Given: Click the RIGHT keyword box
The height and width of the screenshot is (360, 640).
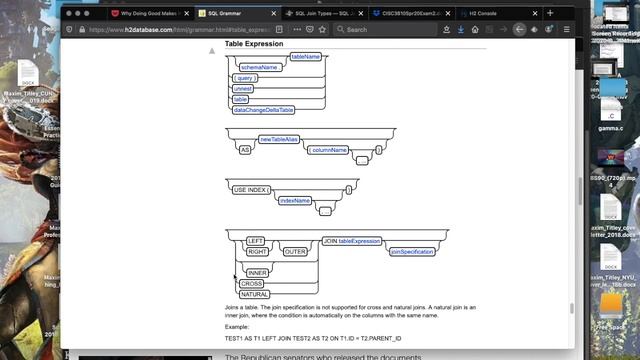Looking at the screenshot, I should click(x=257, y=251).
